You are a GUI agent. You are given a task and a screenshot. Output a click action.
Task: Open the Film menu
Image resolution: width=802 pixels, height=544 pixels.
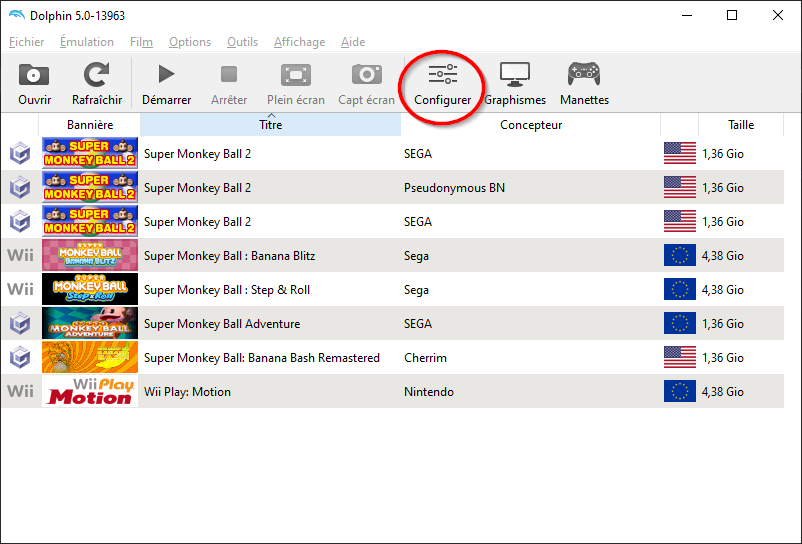(x=141, y=42)
